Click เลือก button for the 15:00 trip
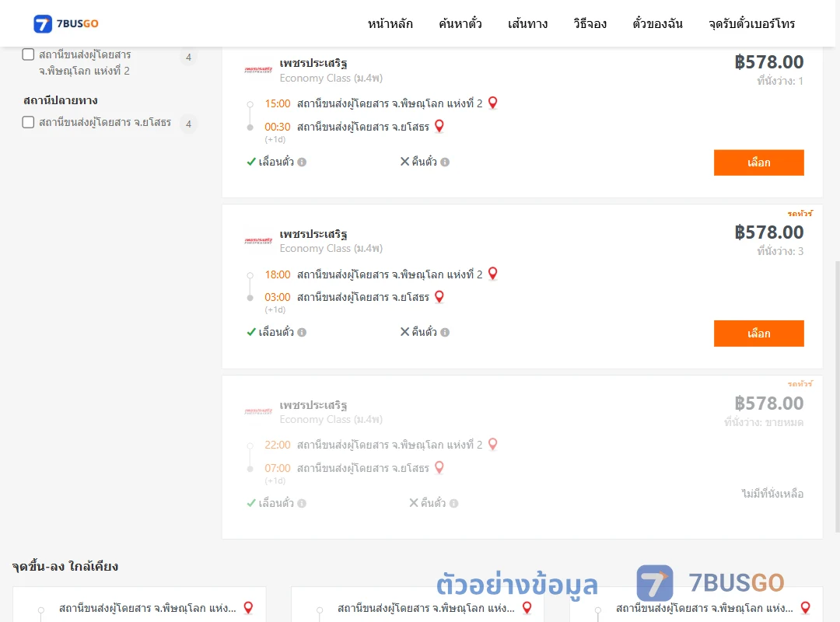Viewport: 840px width, 622px height. [x=758, y=162]
